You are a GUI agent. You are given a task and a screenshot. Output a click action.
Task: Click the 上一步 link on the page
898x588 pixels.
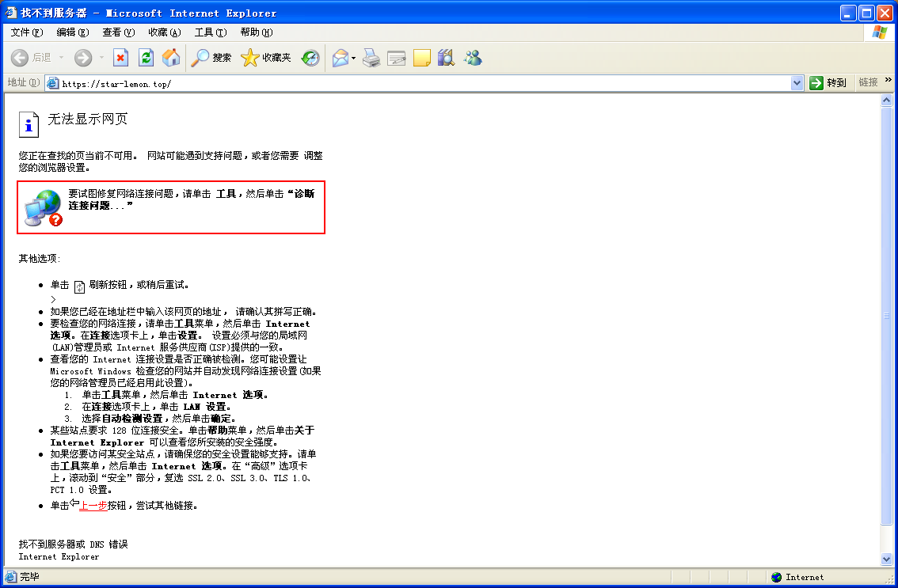(93, 506)
